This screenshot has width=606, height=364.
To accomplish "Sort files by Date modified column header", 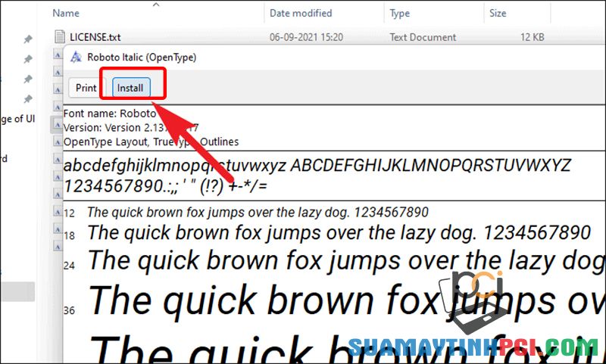I will (x=301, y=13).
